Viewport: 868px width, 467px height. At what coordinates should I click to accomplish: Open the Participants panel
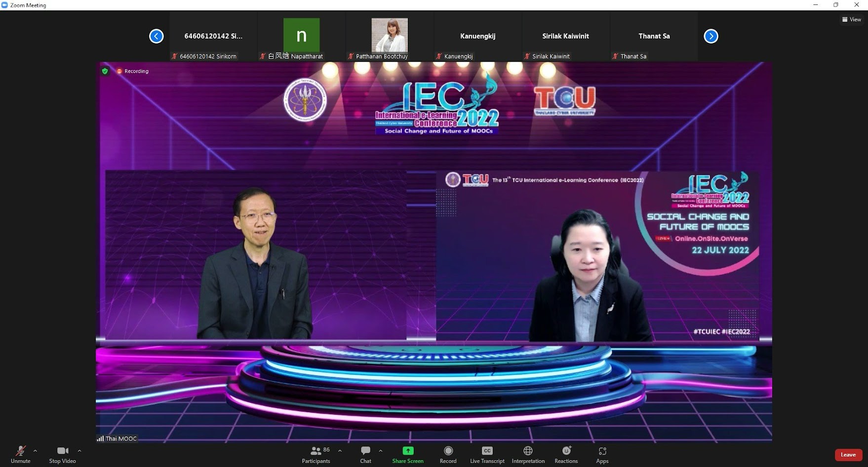[x=316, y=454]
